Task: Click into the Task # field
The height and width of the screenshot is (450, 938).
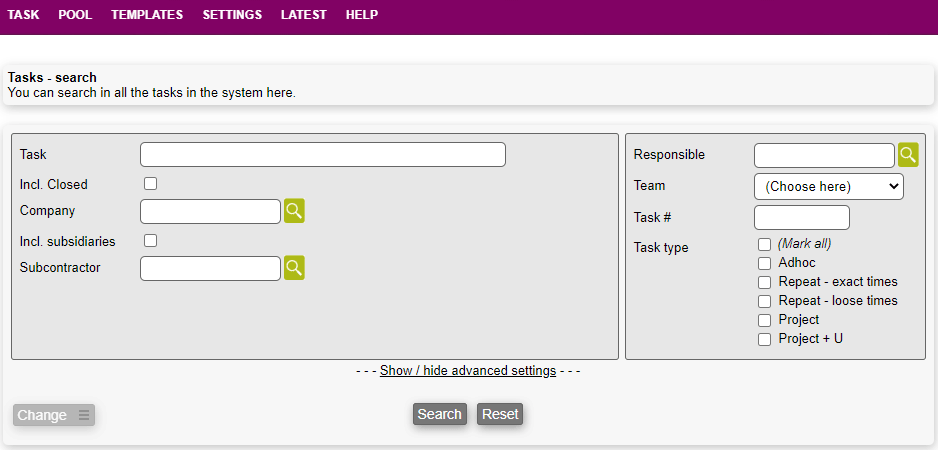Action: click(801, 217)
